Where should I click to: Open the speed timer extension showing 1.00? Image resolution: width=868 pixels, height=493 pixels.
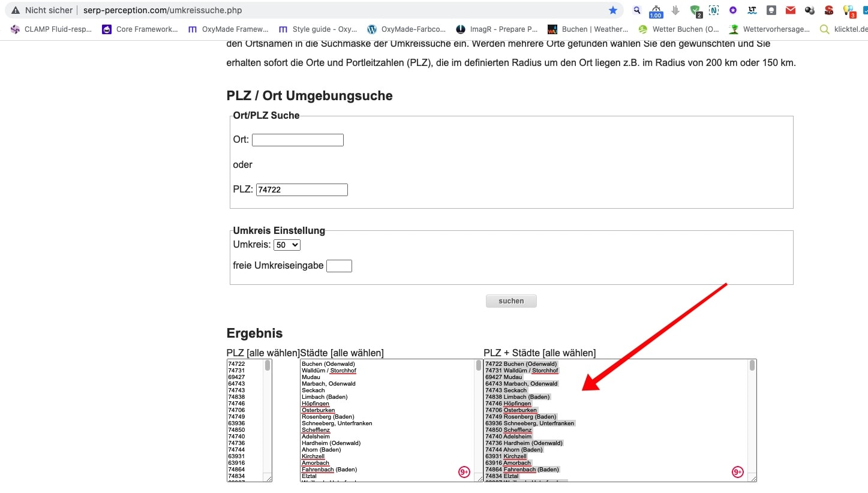[x=656, y=11]
